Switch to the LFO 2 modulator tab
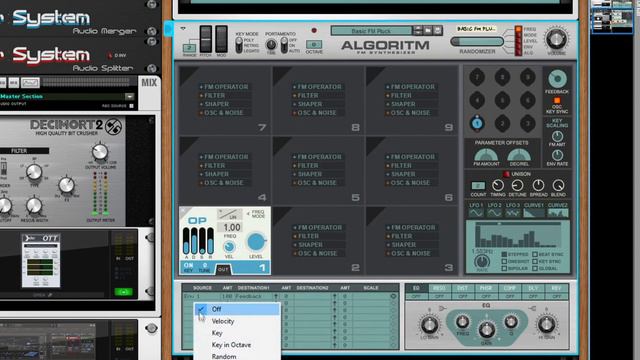This screenshot has width=640, height=360. 494,210
